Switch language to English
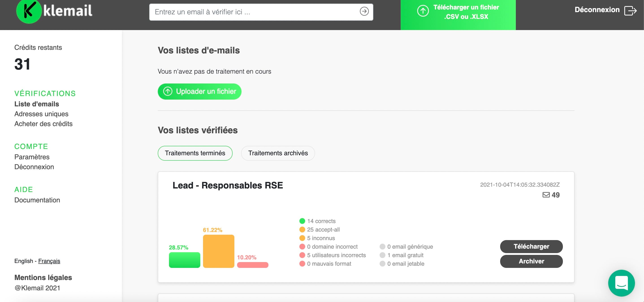The image size is (644, 302). (x=24, y=261)
